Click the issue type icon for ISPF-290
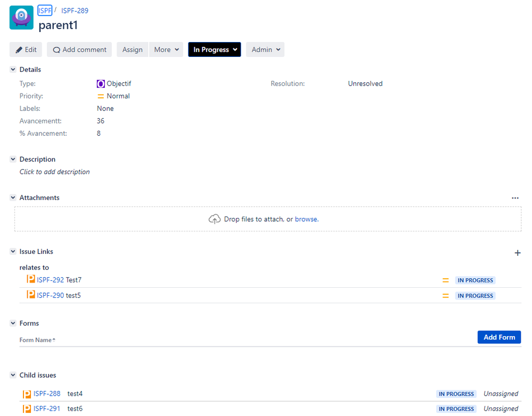532x416 pixels. point(31,294)
